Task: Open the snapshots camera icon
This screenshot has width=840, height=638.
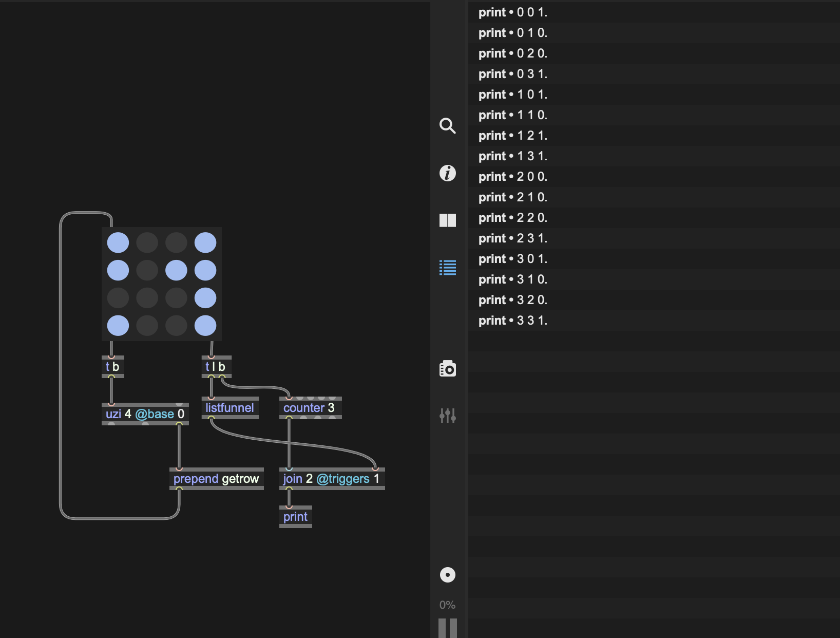Action: point(447,368)
